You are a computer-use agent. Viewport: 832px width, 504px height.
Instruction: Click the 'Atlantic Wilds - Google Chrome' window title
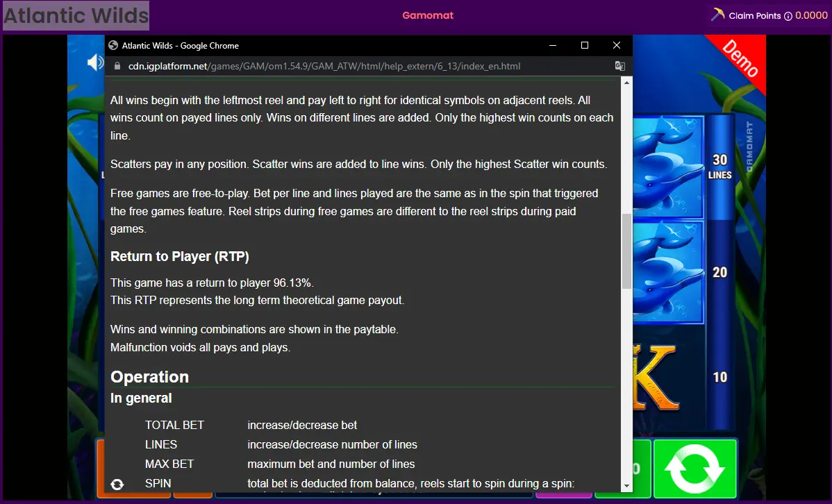point(181,46)
